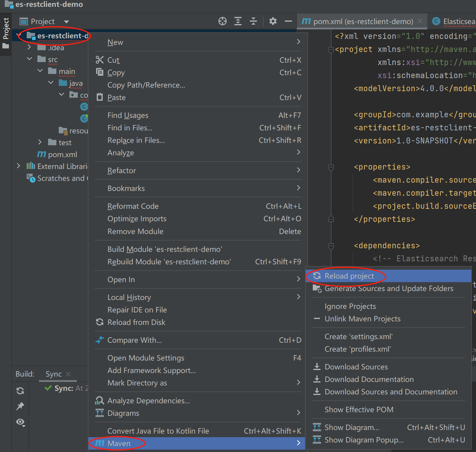Expand the test folder

[x=40, y=142]
